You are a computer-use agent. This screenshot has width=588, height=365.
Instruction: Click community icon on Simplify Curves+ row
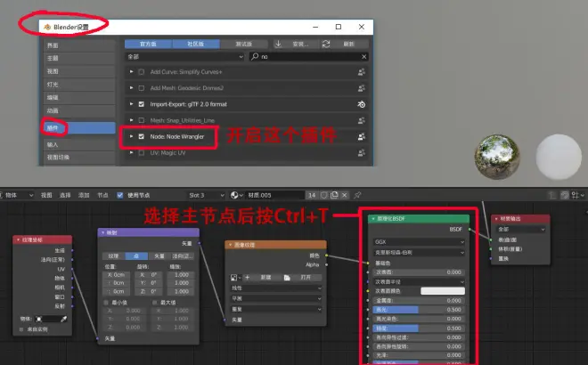(x=362, y=72)
